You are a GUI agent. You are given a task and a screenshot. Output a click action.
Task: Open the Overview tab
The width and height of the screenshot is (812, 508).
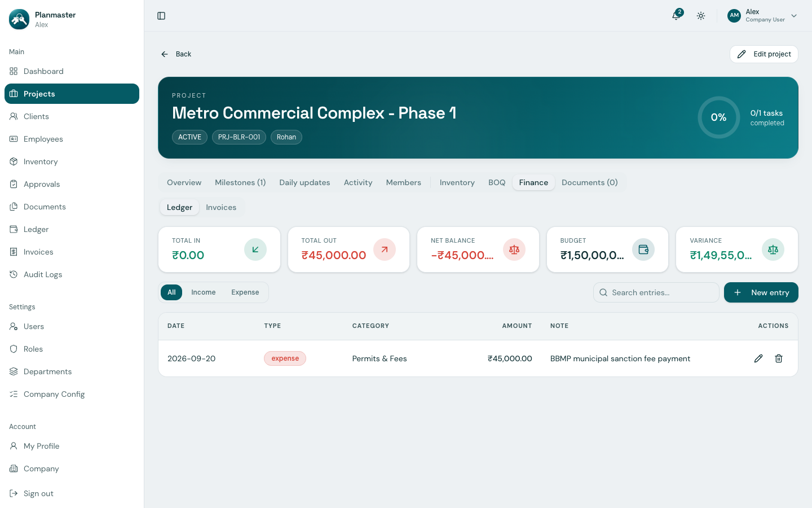click(184, 182)
